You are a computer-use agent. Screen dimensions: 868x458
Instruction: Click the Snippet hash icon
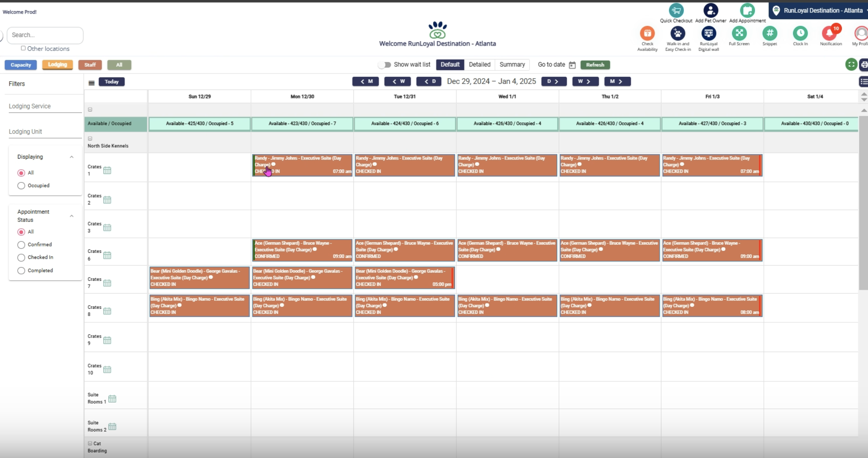[770, 33]
